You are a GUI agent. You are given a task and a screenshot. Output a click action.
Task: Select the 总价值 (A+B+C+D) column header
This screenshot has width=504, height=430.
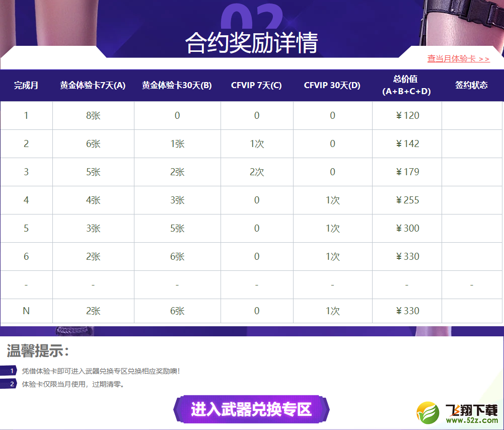(406, 85)
